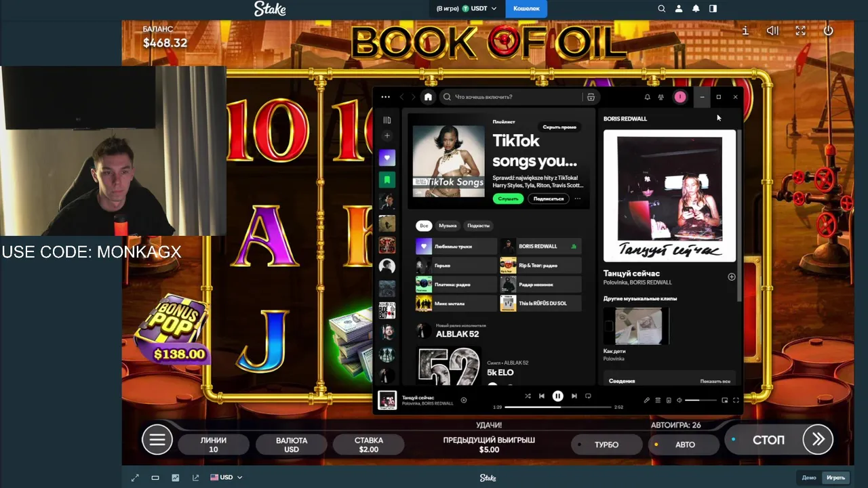The image size is (868, 488).
Task: Switch Stake game to Демо mode
Action: coord(809,477)
